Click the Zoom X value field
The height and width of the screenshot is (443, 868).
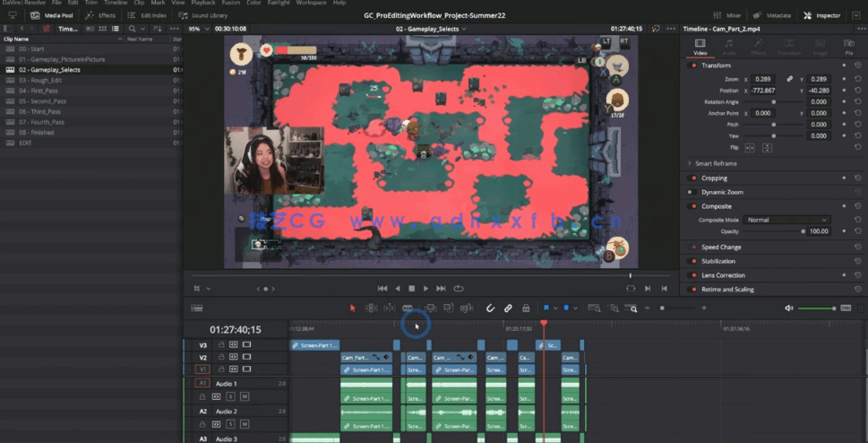point(763,79)
